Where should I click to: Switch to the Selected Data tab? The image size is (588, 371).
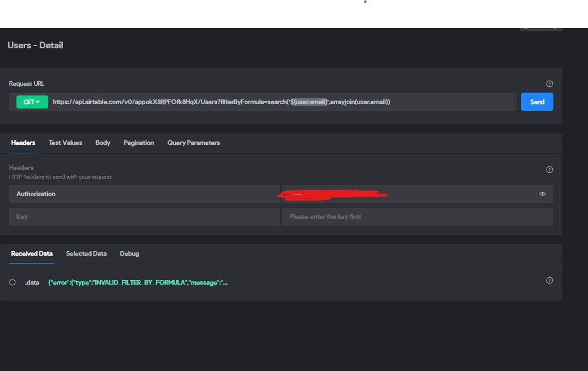(86, 253)
